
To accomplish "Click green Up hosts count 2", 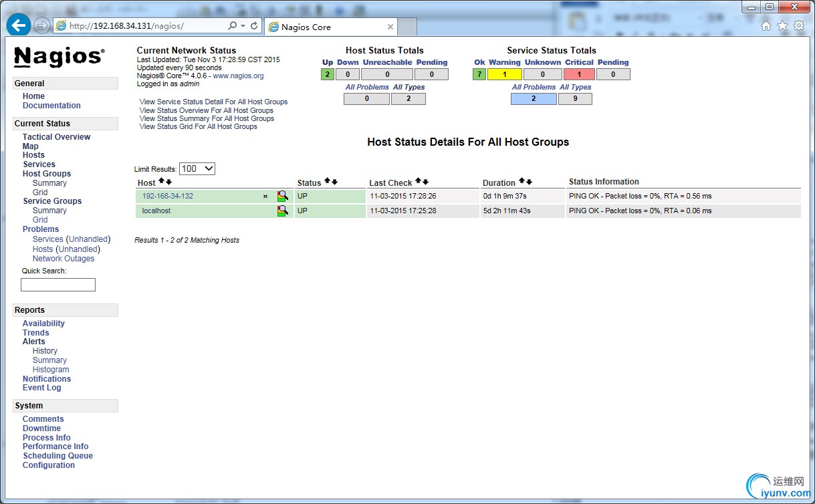I will 328,74.
